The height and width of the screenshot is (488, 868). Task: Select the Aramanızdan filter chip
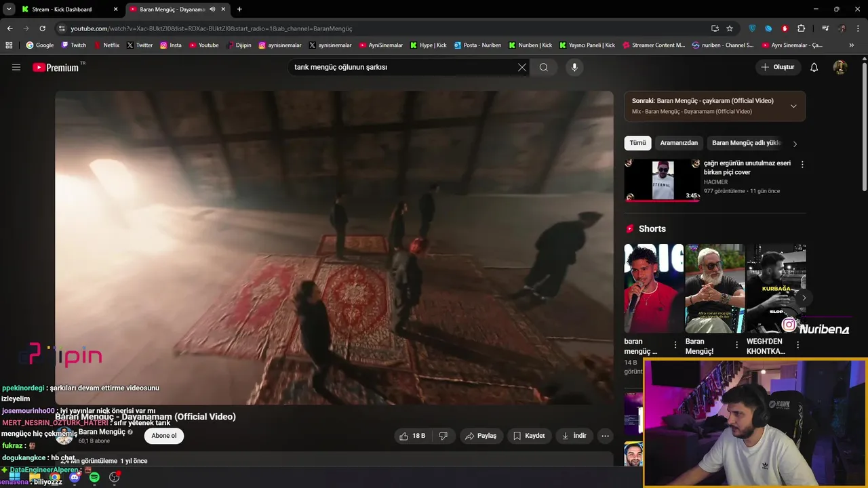pos(679,143)
